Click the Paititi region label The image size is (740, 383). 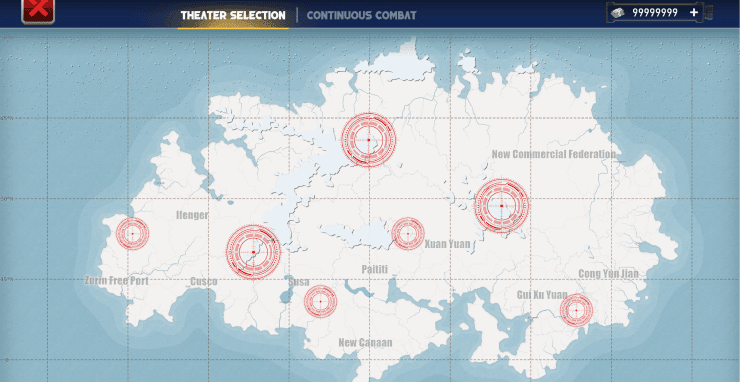[x=375, y=270]
